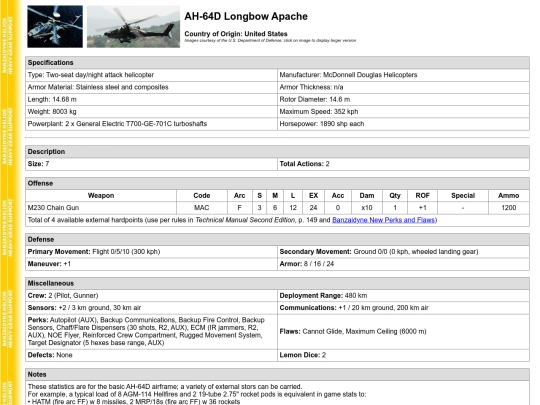Click the Total Actions: 2 cell

coord(403,164)
